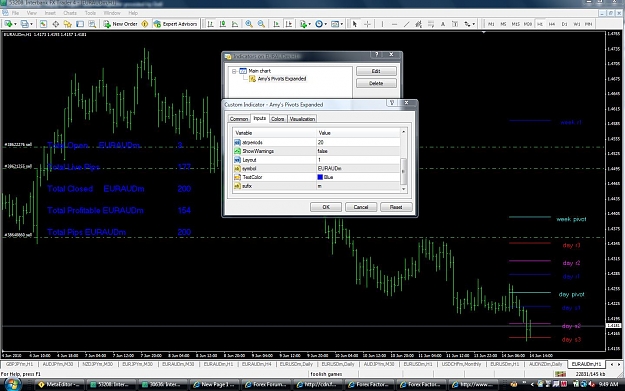Click the zoom out magnifier icon
This screenshot has width=625, height=391.
261,24
